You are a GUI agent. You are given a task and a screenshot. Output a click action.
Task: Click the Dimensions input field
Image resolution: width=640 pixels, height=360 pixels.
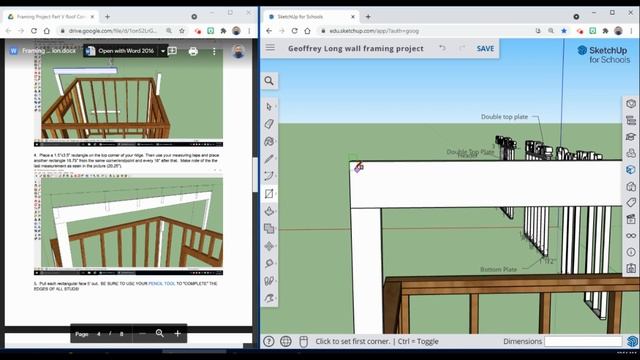(x=583, y=341)
